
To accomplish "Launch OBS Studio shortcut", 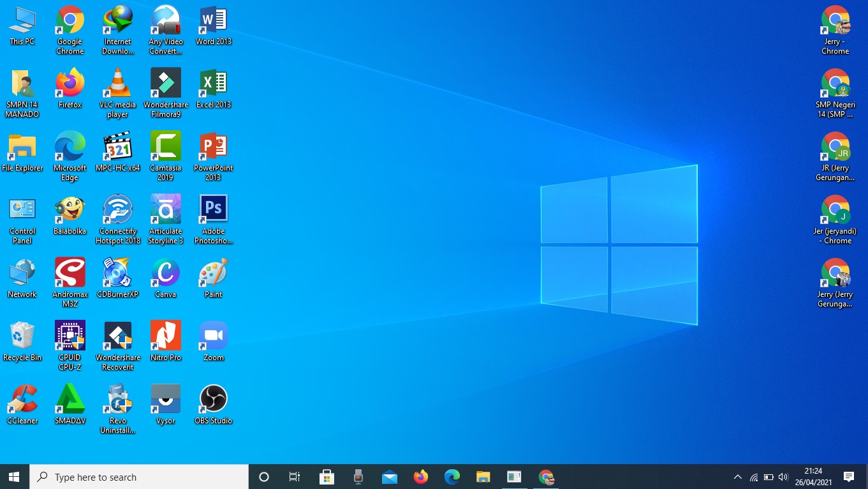I will click(x=213, y=405).
